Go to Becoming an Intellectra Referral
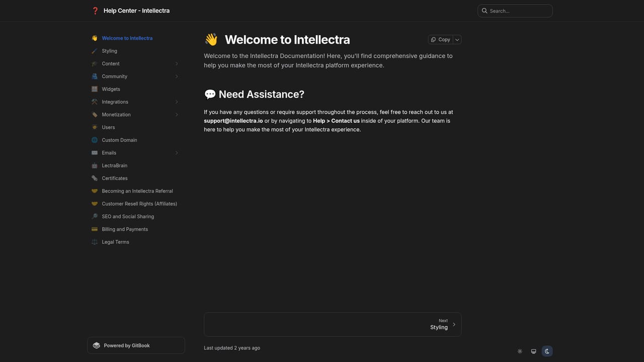This screenshot has width=644, height=362. click(x=137, y=191)
